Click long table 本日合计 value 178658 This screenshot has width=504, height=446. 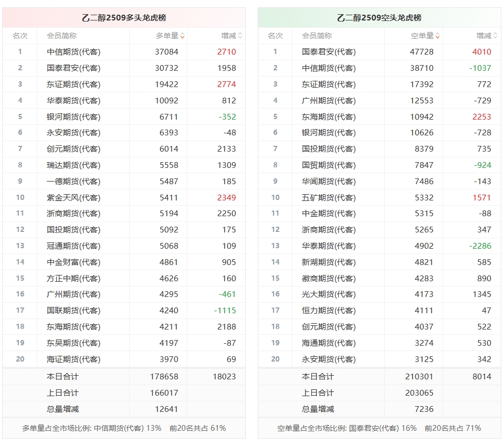coord(164,377)
